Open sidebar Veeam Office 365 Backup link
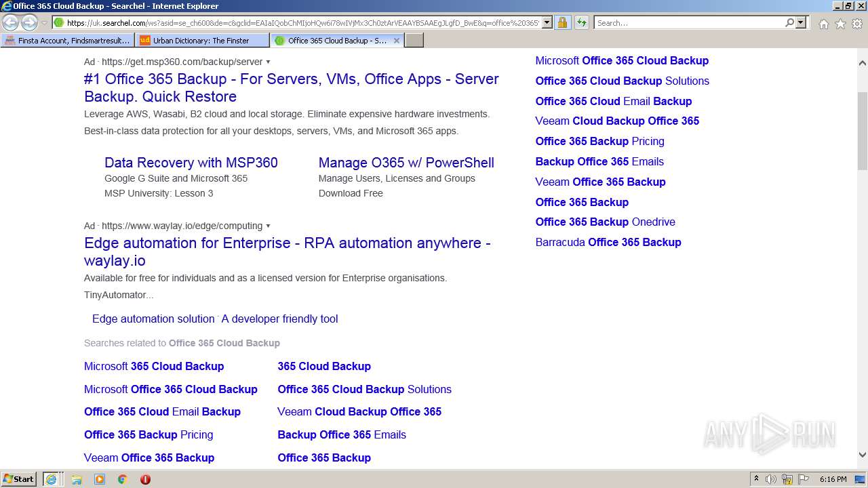 point(600,182)
